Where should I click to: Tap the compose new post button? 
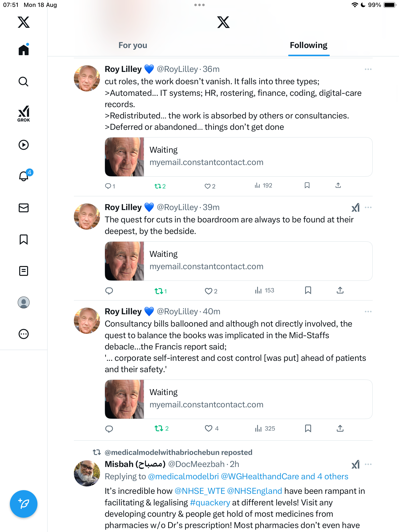(x=24, y=504)
